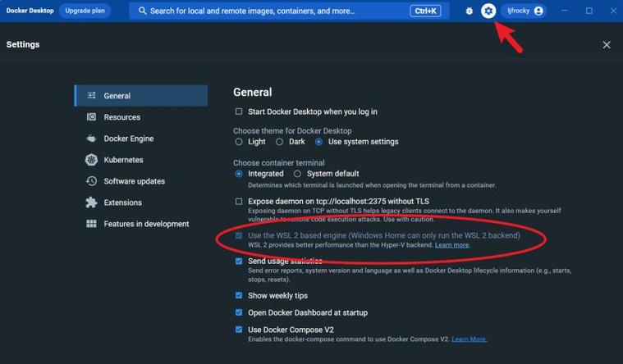Select the Dark theme option

(279, 142)
